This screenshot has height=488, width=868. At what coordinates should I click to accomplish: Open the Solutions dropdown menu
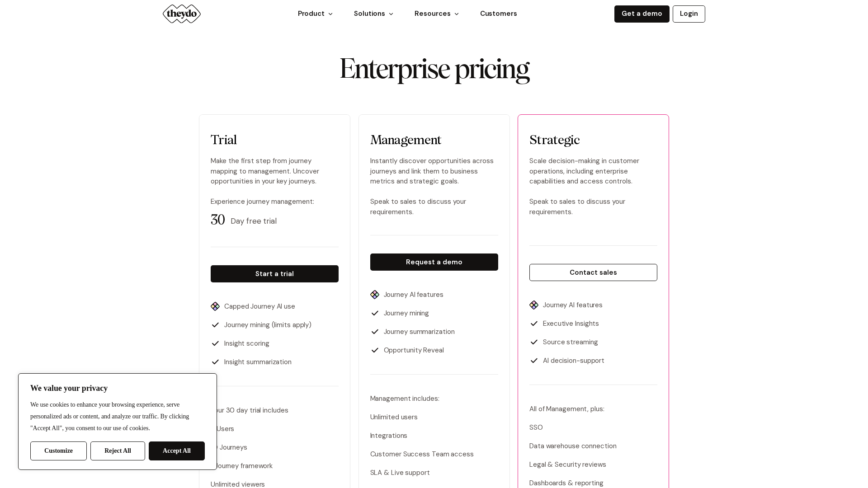pos(373,14)
